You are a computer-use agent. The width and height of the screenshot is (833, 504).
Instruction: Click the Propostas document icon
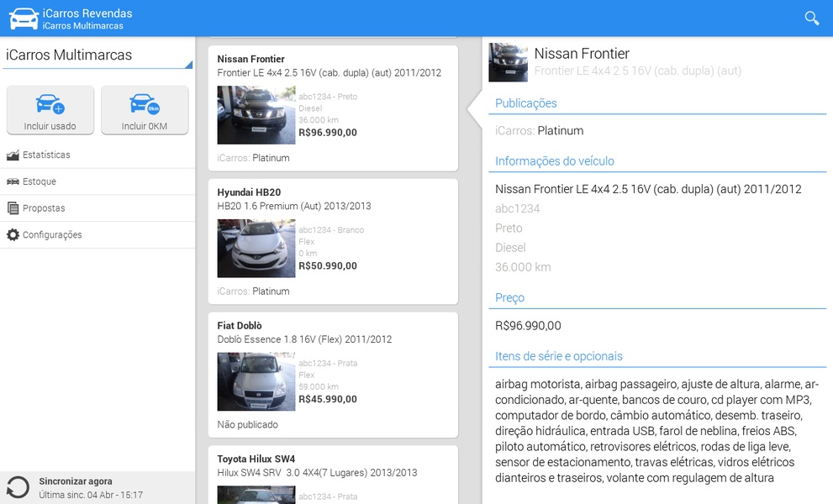13,208
